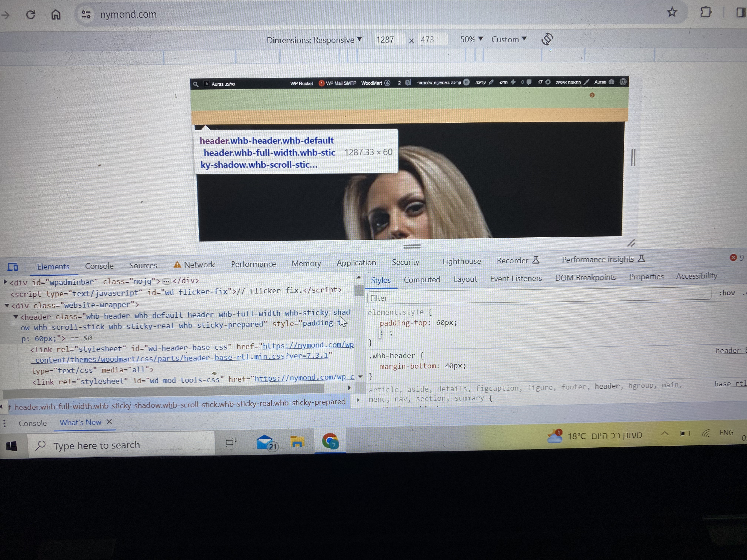Collapse the website-wrapper div node
Viewport: 747px width, 560px height.
coord(7,306)
